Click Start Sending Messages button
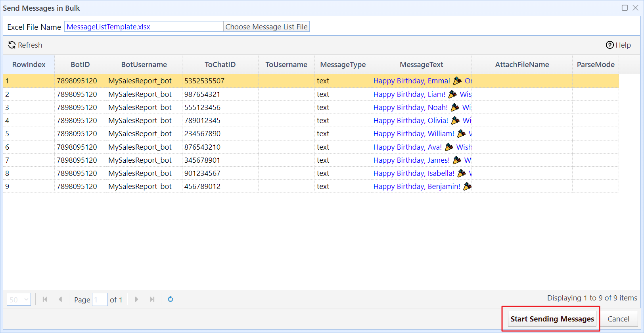Screen dimensions: 644x333 pyautogui.click(x=552, y=319)
